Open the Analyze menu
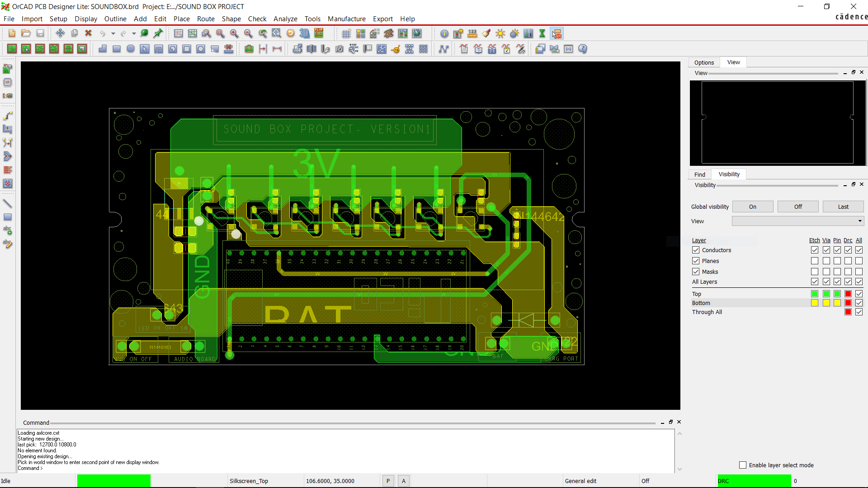868x488 pixels. click(285, 19)
